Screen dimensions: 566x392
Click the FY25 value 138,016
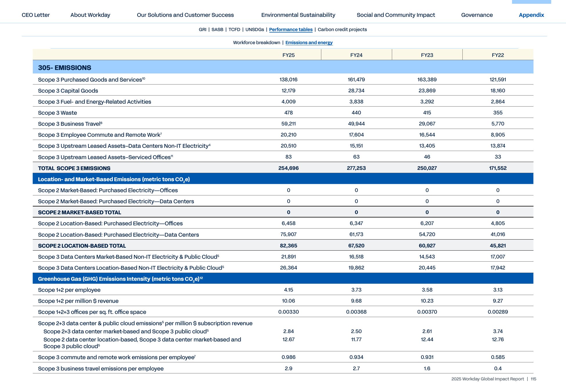click(x=289, y=80)
